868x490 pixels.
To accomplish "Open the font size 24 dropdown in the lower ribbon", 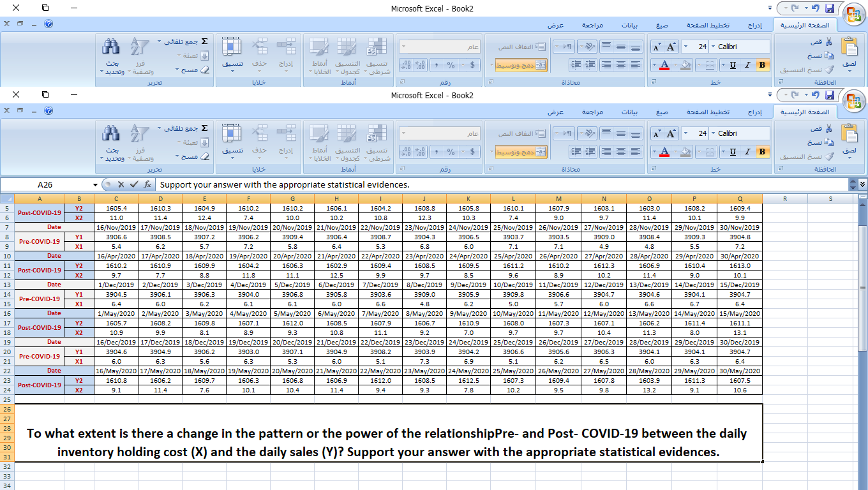I will (685, 133).
